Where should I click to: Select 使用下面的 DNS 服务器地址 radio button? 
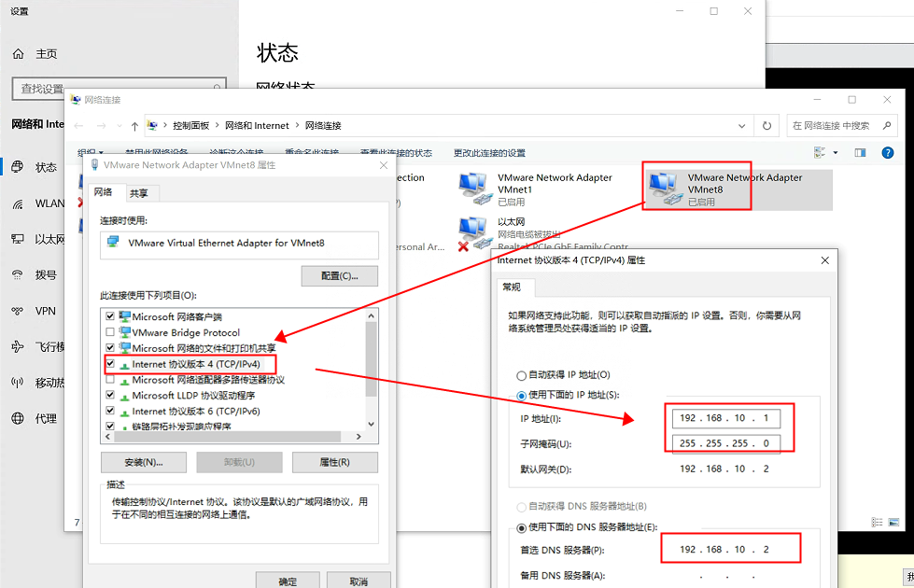click(x=522, y=528)
